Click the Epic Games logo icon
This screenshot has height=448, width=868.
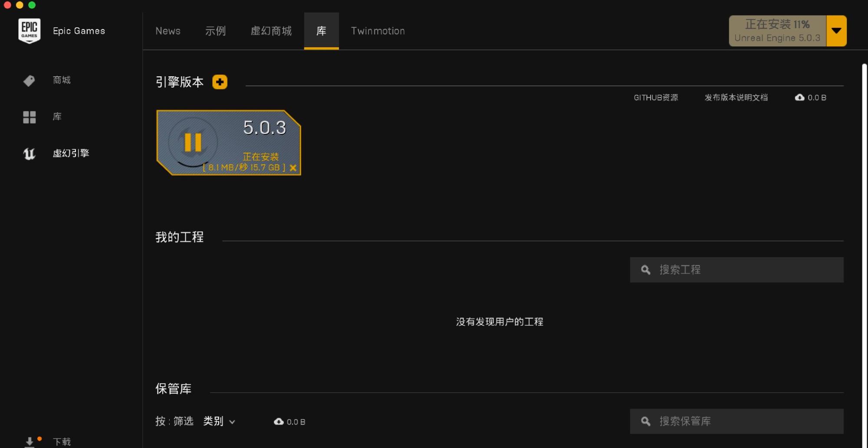pos(29,30)
